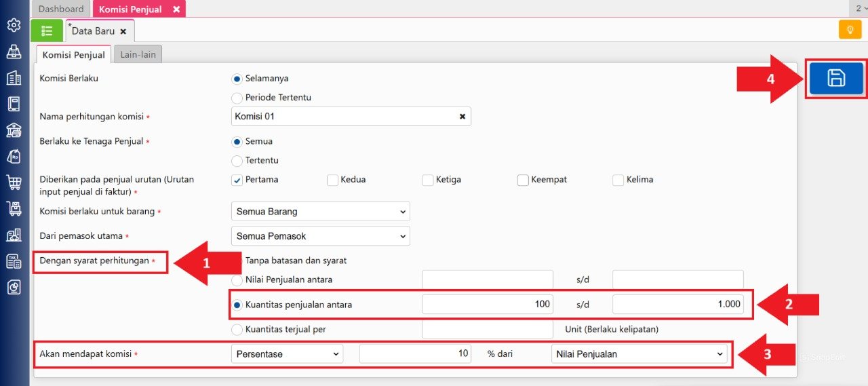
Task: Open the warehouse inventory icon in sidebar
Action: tap(14, 235)
